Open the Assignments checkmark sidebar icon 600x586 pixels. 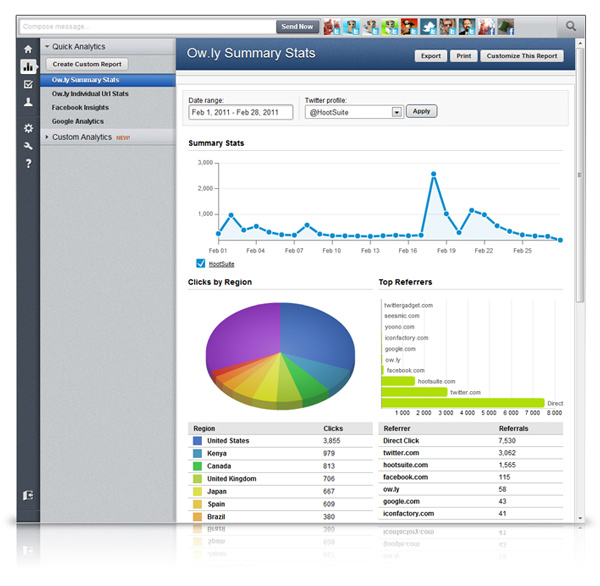pos(28,84)
